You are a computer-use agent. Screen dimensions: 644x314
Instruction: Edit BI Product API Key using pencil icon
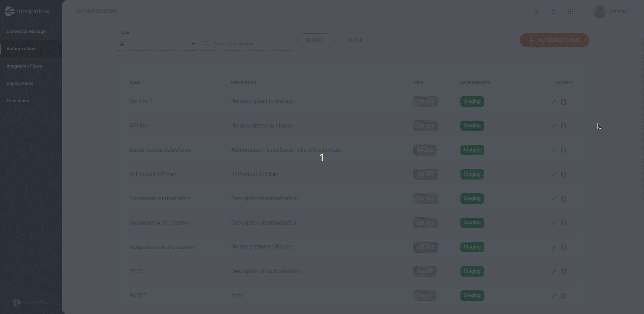[553, 174]
